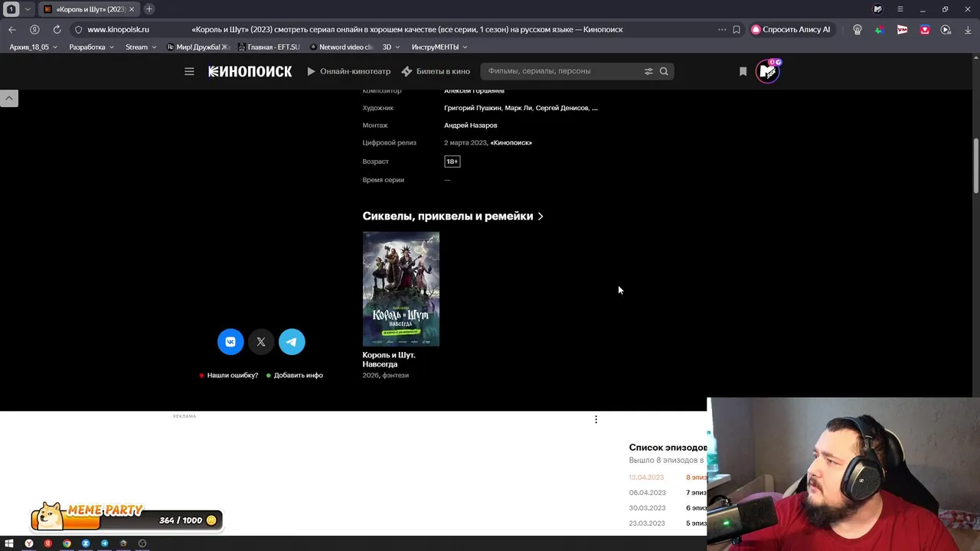Close the «Король и Шут» tab
This screenshot has height=551, width=980.
(x=132, y=9)
